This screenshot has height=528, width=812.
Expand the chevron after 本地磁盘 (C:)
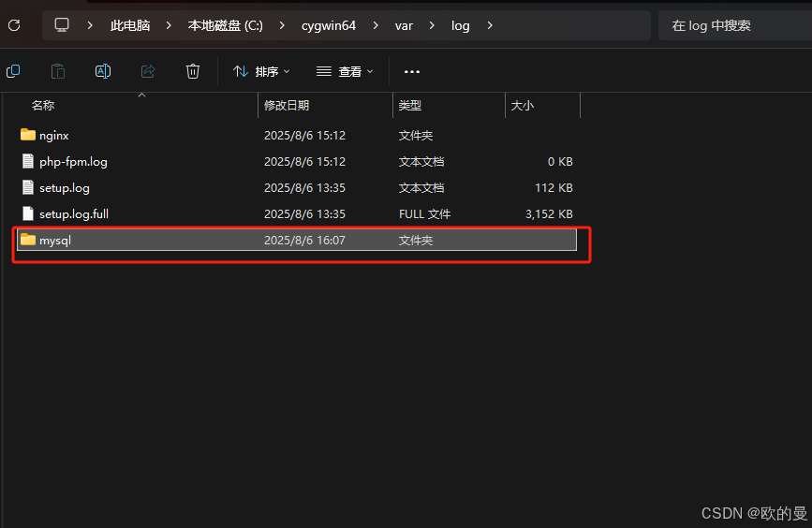(282, 25)
